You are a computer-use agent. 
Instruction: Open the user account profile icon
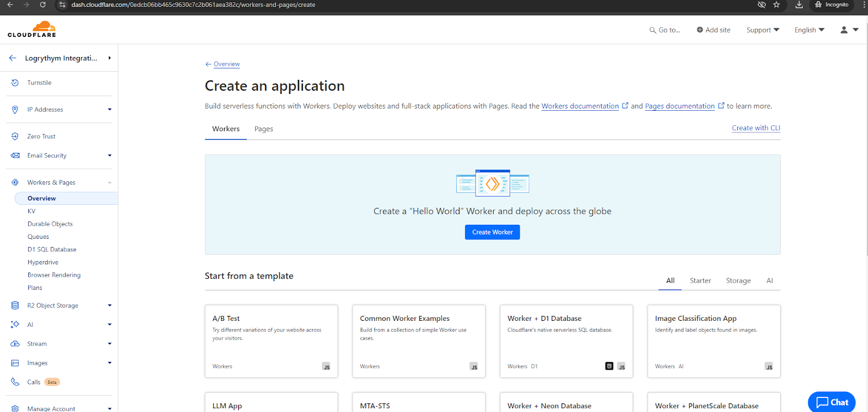(x=844, y=30)
